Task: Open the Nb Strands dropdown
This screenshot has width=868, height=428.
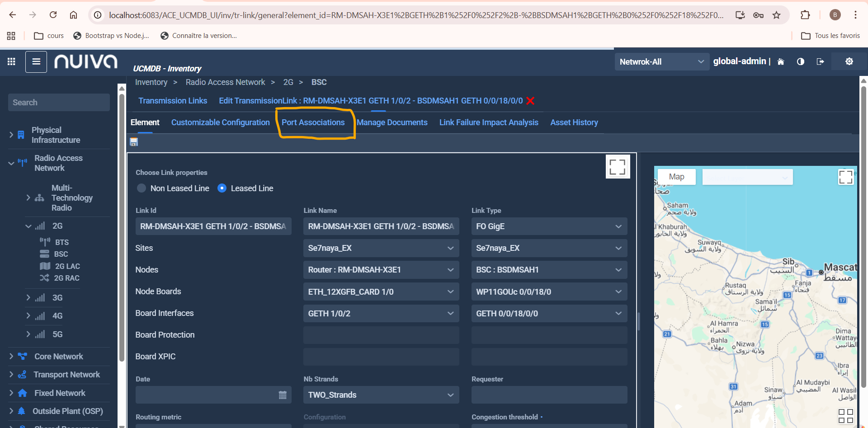Action: pyautogui.click(x=381, y=395)
